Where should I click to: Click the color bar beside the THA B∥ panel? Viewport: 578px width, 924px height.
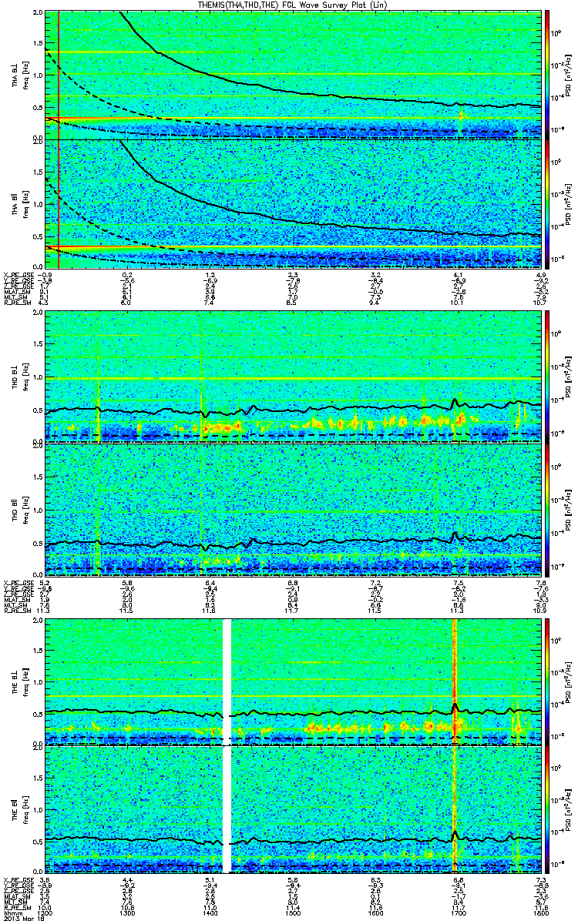click(x=548, y=203)
